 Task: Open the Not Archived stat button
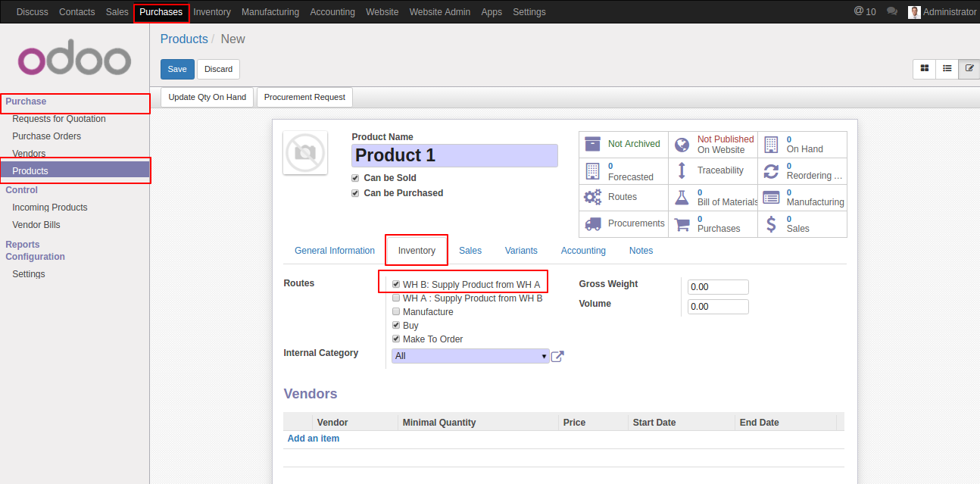coord(623,144)
